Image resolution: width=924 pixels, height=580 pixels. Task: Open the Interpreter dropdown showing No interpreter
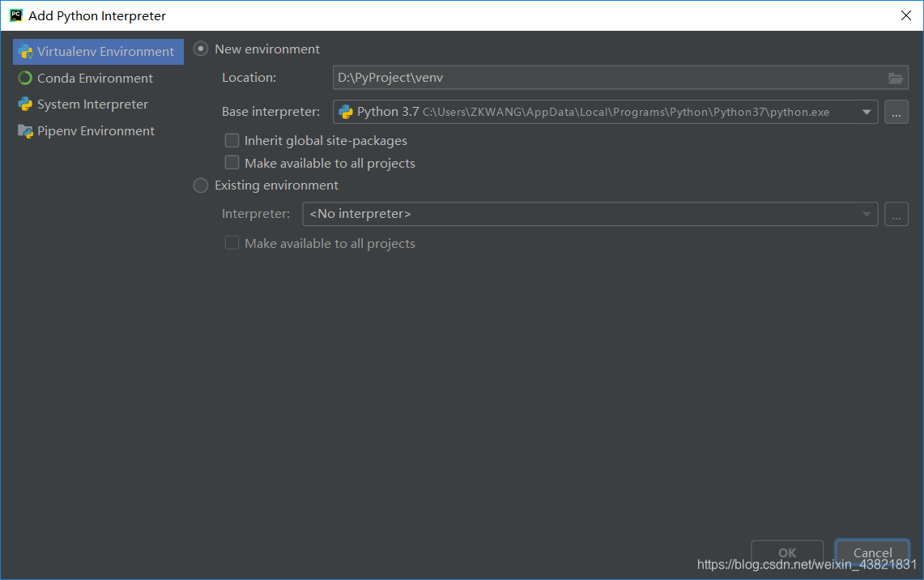(590, 214)
